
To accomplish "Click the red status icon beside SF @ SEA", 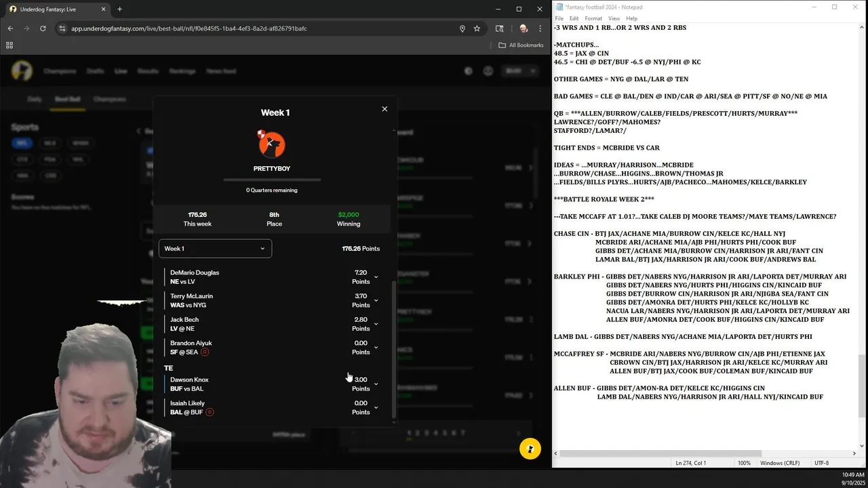I will (205, 352).
